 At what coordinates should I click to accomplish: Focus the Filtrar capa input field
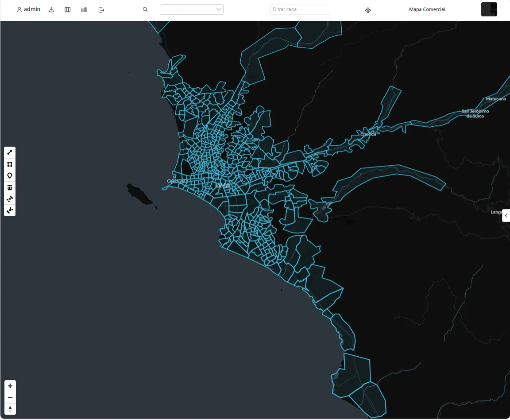click(x=300, y=9)
